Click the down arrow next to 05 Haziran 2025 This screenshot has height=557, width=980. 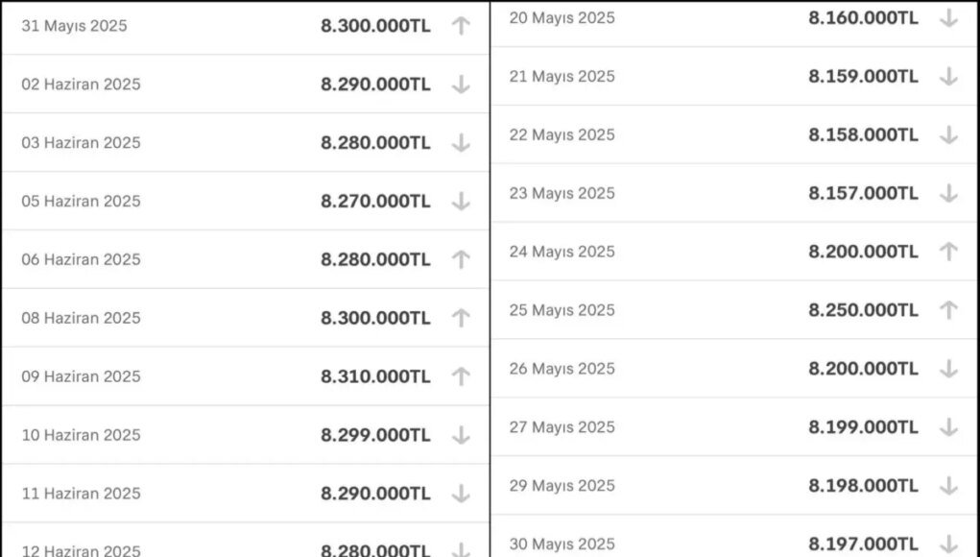point(461,202)
